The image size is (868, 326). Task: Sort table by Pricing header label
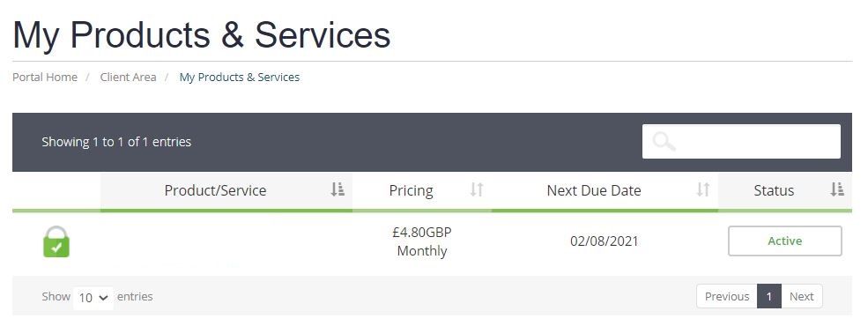tap(411, 190)
